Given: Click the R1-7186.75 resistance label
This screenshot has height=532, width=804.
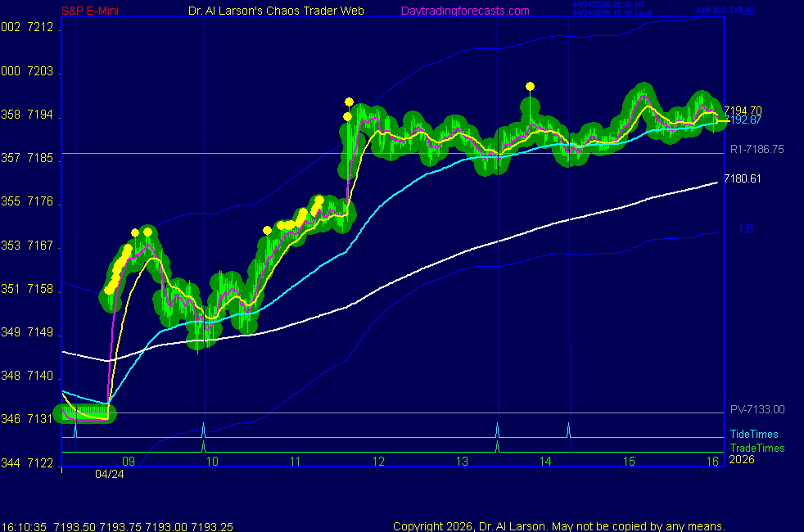Looking at the screenshot, I should (757, 150).
